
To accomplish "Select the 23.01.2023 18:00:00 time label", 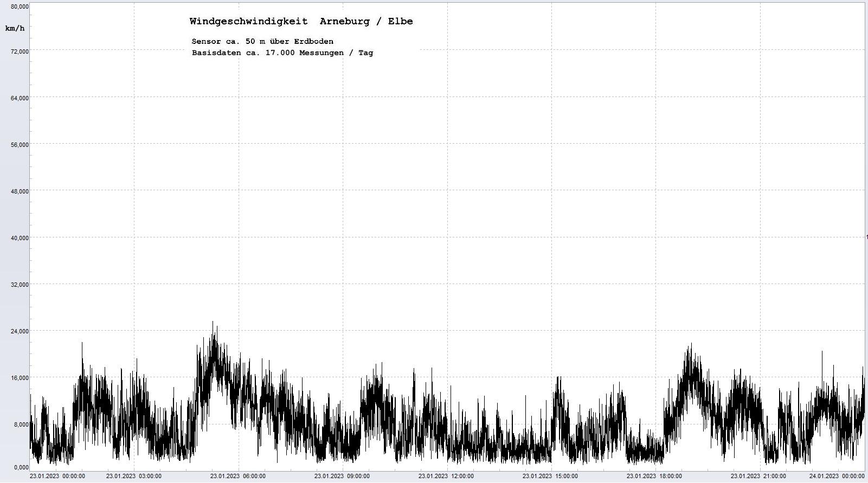I will pyautogui.click(x=654, y=476).
